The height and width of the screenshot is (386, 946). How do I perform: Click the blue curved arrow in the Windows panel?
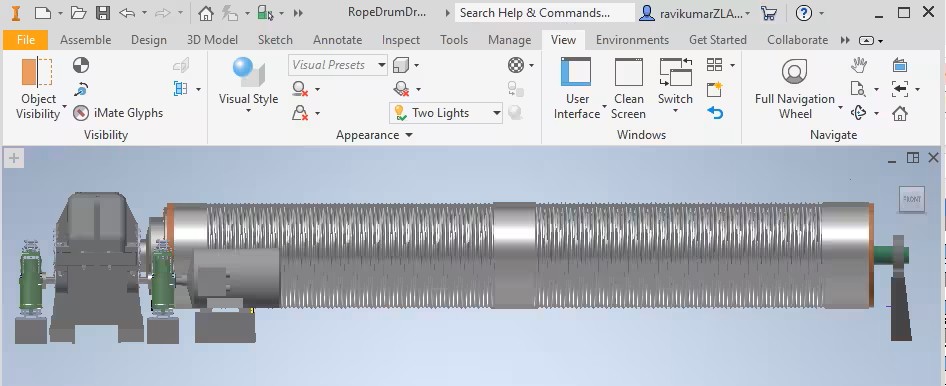[715, 113]
